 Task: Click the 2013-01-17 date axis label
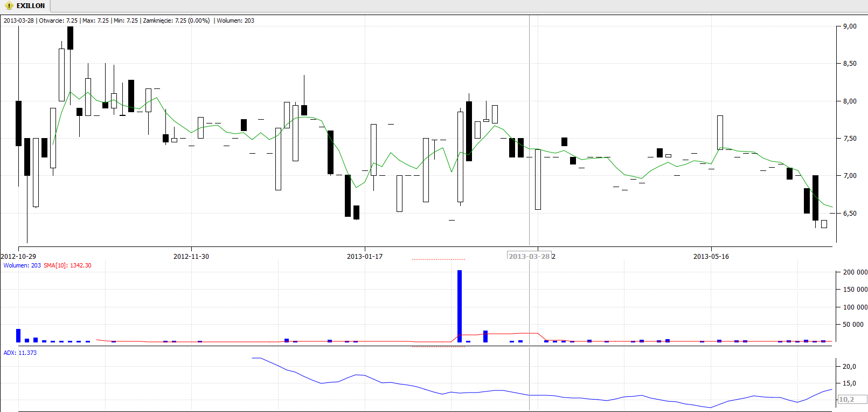(365, 257)
